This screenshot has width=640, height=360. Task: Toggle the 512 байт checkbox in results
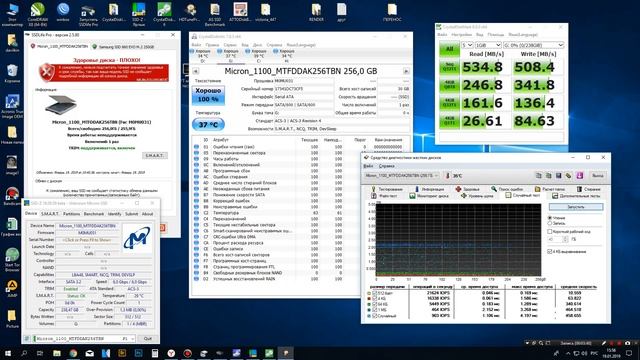pos(374,293)
